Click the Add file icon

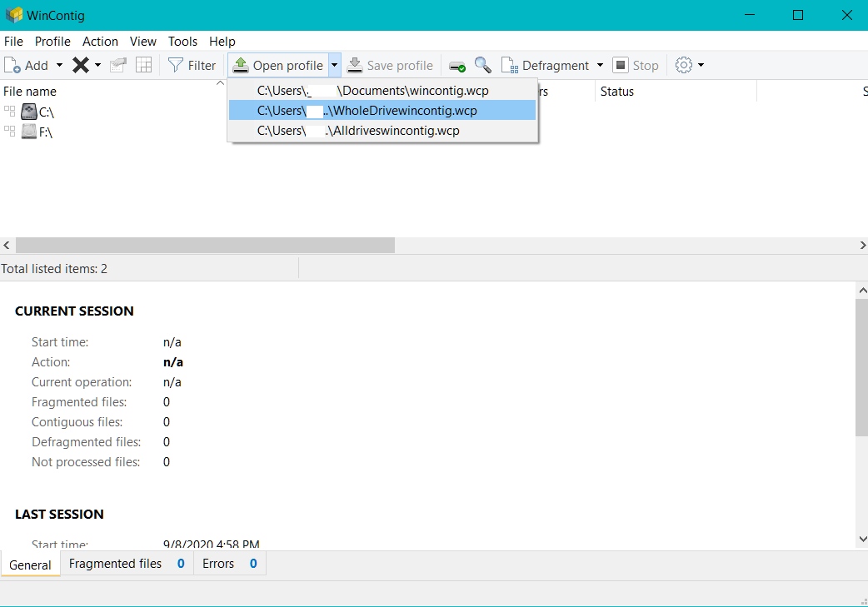point(12,65)
